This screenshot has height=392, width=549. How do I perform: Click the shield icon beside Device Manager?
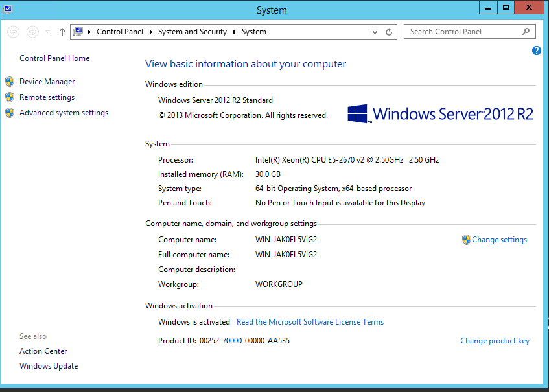[x=10, y=82]
